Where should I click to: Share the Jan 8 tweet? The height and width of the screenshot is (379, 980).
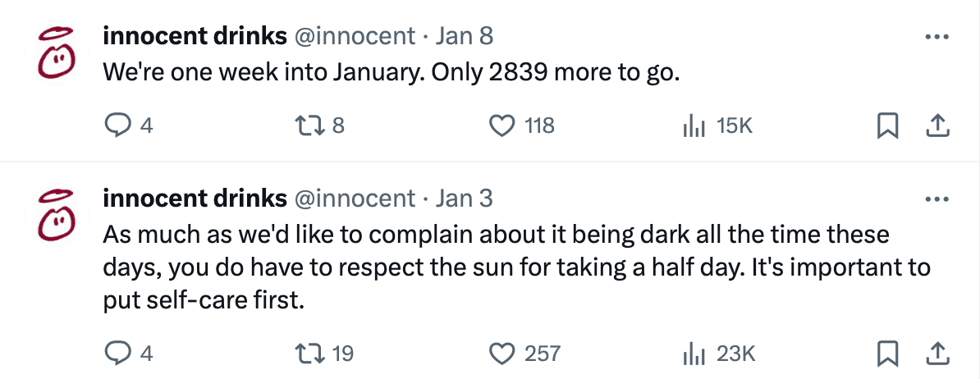click(x=936, y=126)
